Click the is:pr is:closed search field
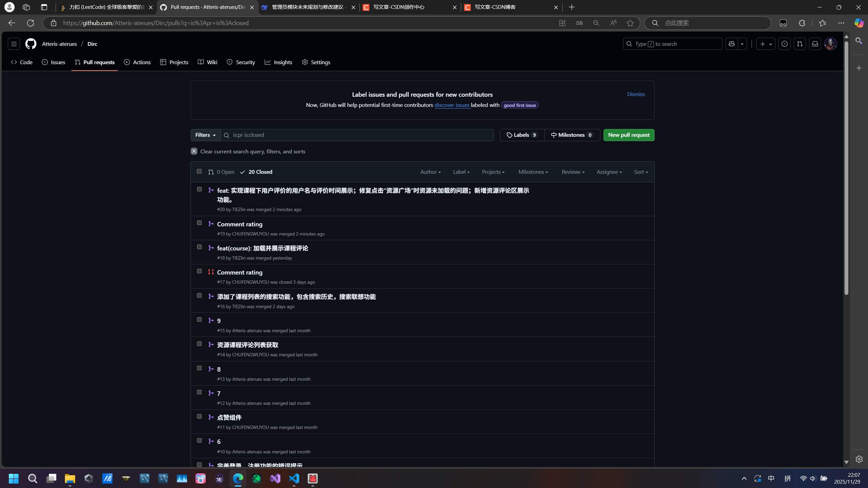Screen dimensions: 868x488 point(360,135)
